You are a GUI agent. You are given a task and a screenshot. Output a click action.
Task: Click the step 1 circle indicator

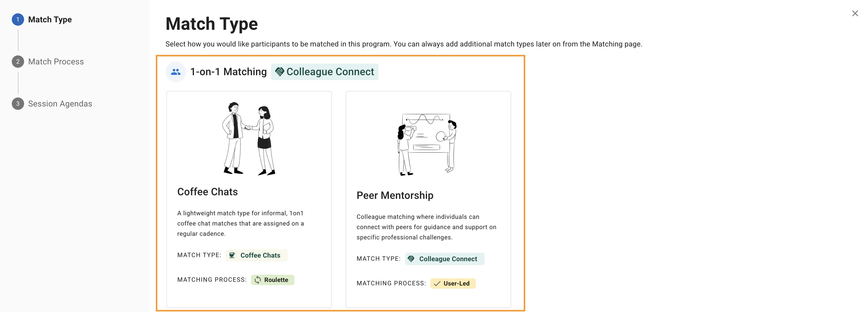pos(18,19)
